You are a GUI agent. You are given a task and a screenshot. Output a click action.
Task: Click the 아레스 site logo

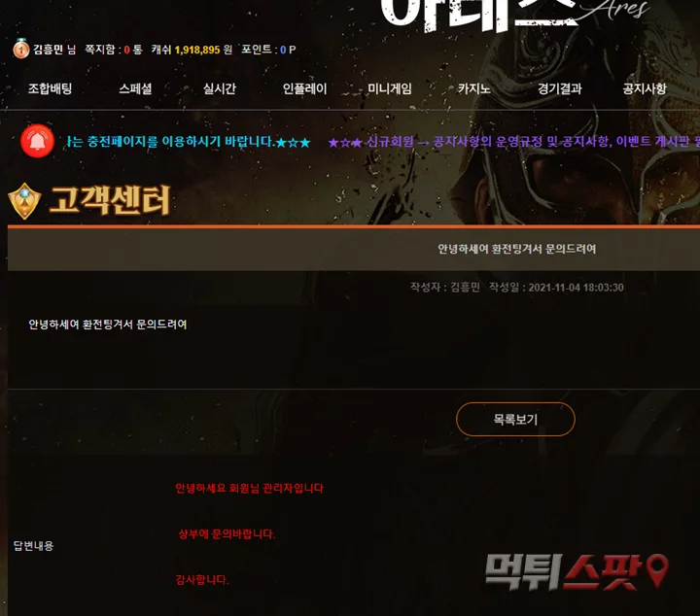pyautogui.click(x=513, y=15)
